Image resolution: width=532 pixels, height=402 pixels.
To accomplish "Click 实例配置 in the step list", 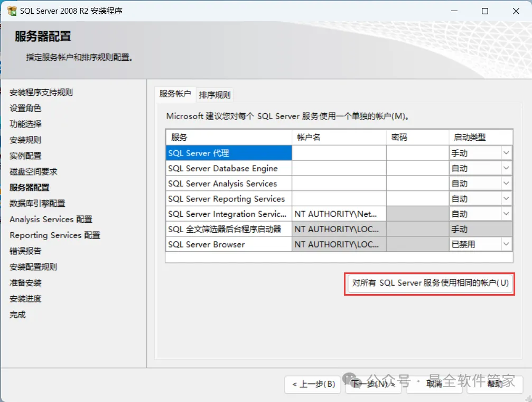I will pyautogui.click(x=25, y=156).
